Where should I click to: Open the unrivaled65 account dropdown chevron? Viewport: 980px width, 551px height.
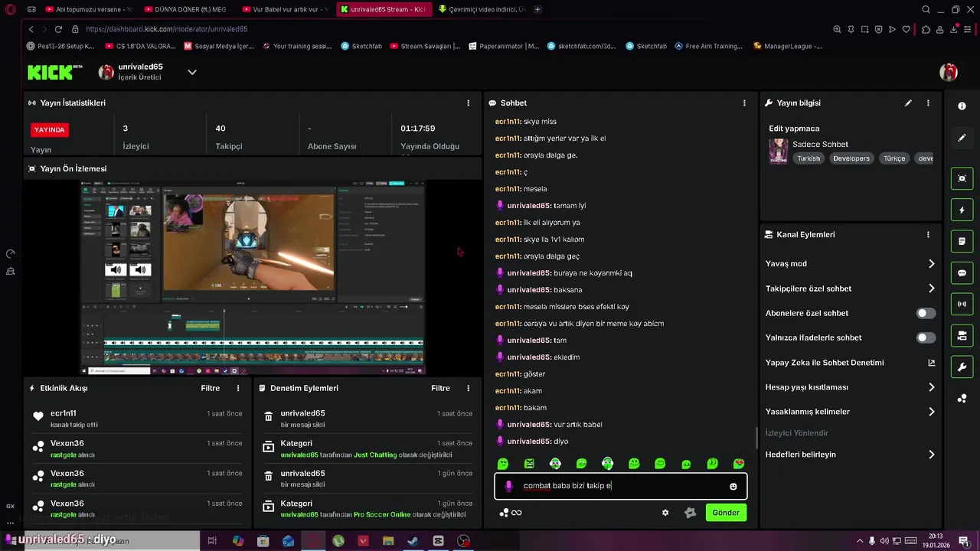(192, 72)
